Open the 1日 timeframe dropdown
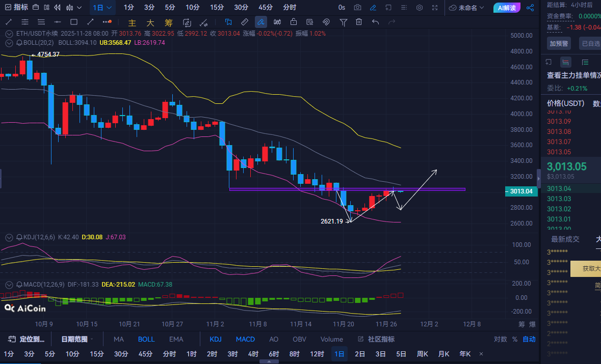601x364 pixels. [x=103, y=8]
